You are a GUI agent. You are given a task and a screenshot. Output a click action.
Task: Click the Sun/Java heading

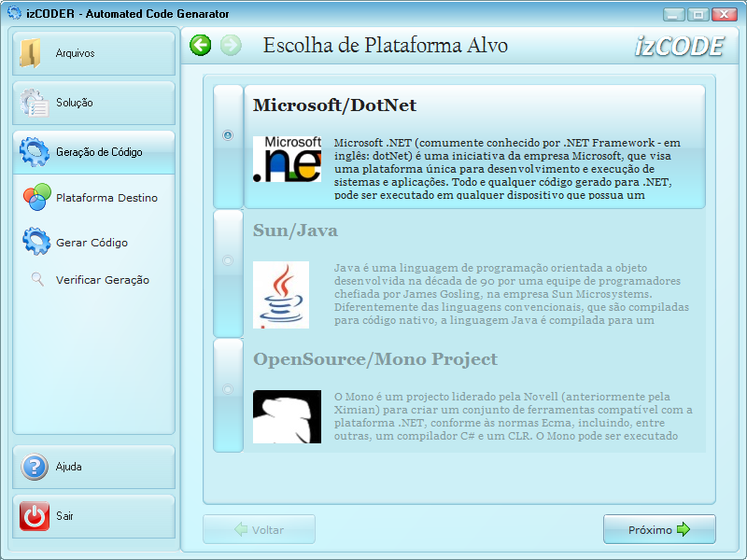tap(295, 231)
